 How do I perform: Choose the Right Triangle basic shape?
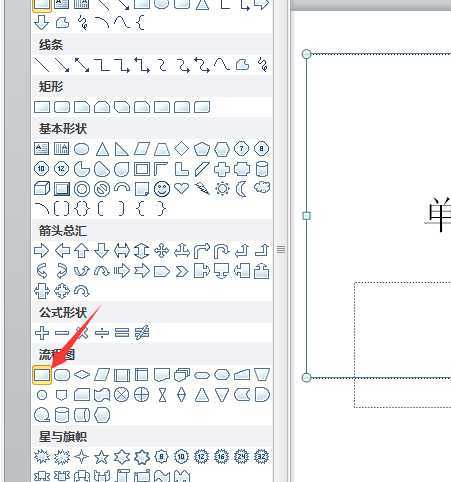(122, 149)
